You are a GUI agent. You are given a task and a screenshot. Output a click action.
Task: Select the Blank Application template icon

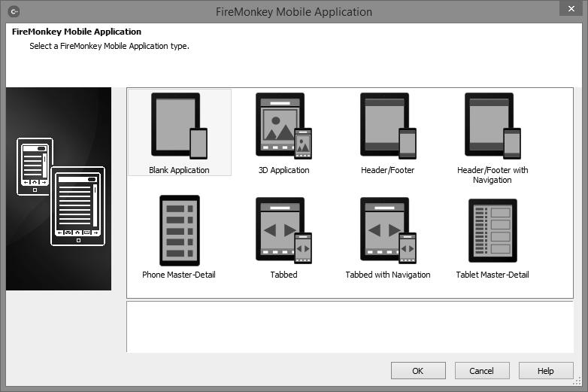click(x=179, y=126)
